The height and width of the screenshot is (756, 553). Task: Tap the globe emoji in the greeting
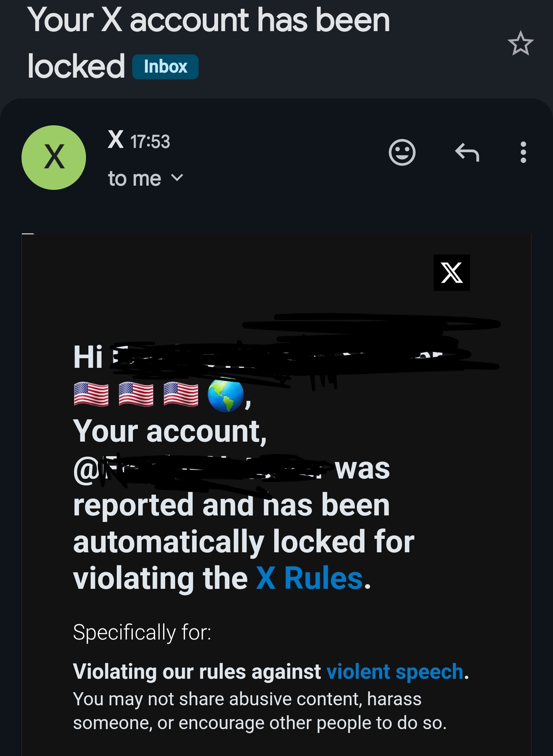coord(226,395)
